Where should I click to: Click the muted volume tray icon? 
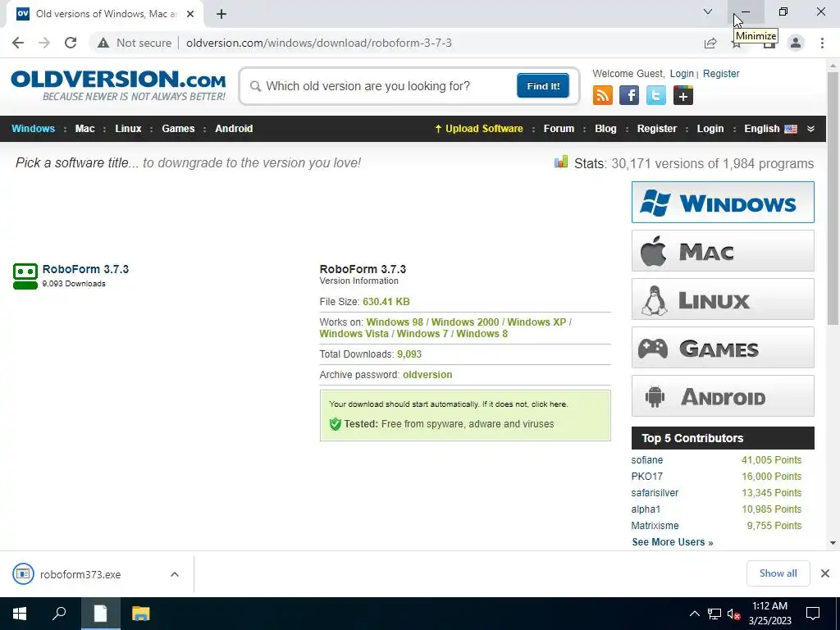(x=733, y=614)
